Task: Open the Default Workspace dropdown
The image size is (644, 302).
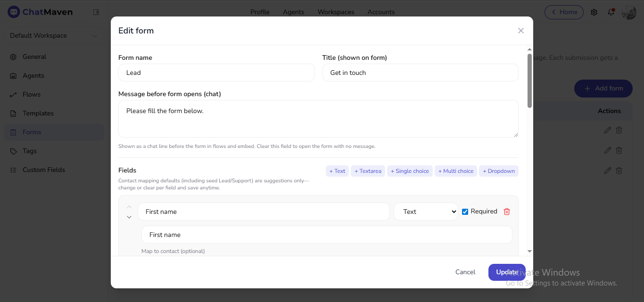Action: (x=53, y=35)
